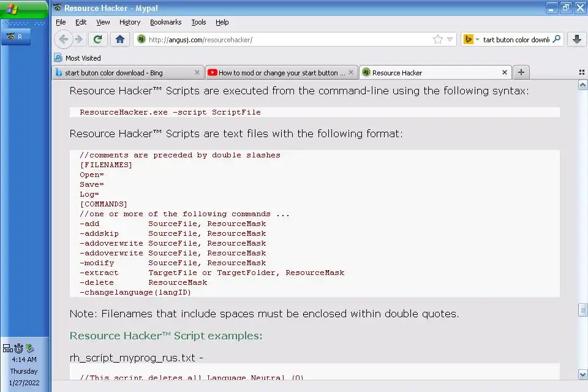Open the Downloads panel
588x392 pixels.
pyautogui.click(x=577, y=39)
